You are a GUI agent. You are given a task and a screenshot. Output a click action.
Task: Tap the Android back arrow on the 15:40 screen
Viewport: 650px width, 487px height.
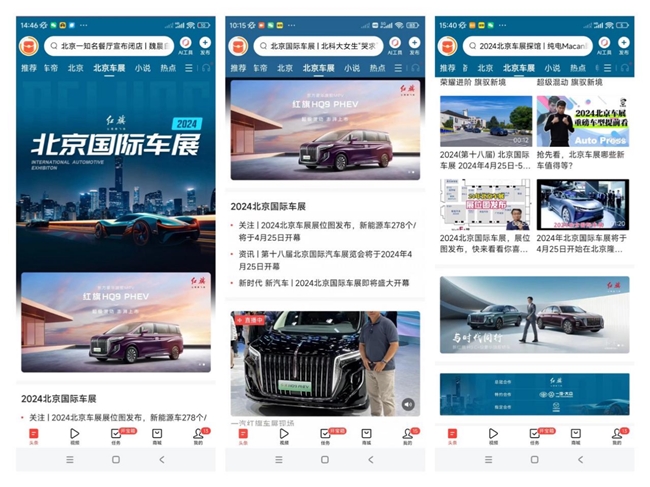pyautogui.click(x=581, y=459)
